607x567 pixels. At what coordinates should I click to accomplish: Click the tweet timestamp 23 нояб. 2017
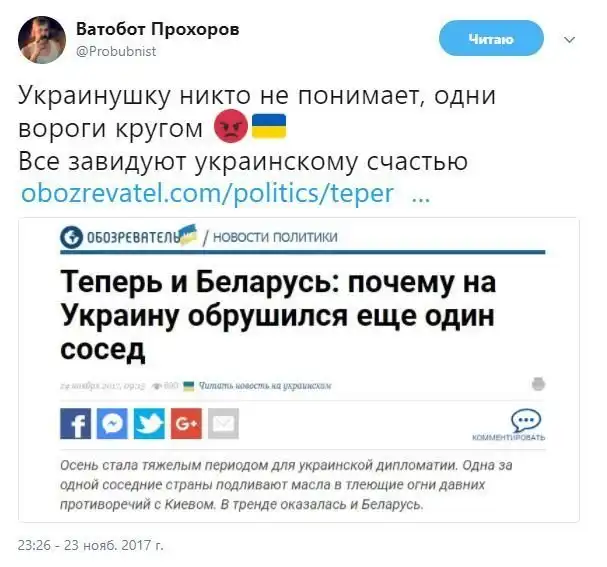[91, 545]
